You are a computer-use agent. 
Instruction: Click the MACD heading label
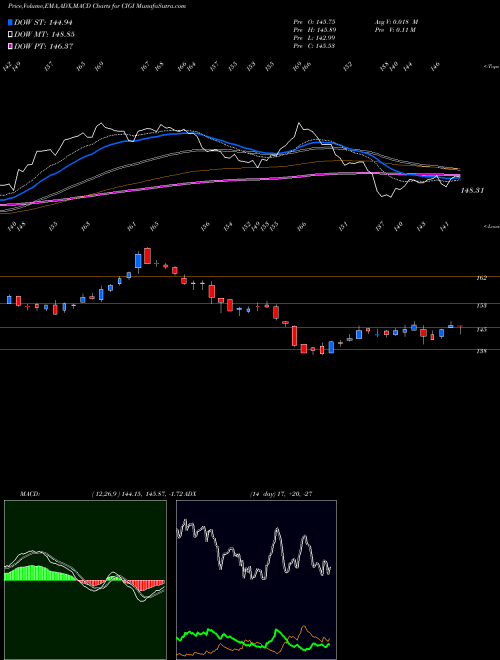pos(29,494)
